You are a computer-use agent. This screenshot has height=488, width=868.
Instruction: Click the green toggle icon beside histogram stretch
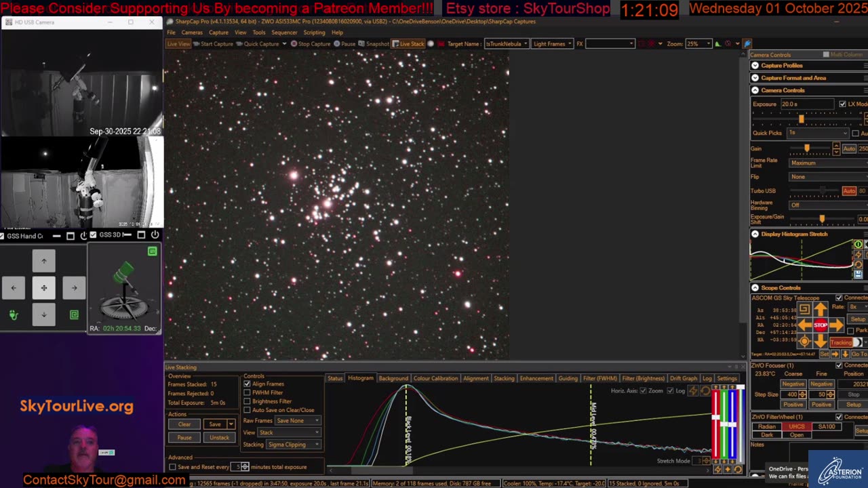tap(858, 244)
